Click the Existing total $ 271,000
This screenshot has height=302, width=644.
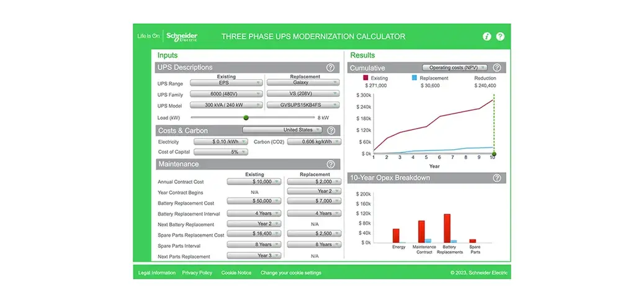375,86
